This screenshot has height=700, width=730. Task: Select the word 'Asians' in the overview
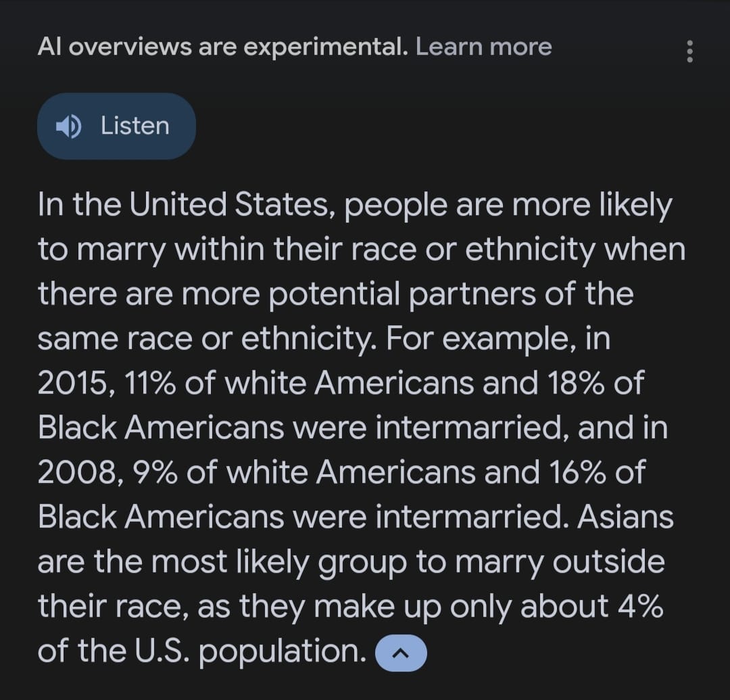click(625, 517)
